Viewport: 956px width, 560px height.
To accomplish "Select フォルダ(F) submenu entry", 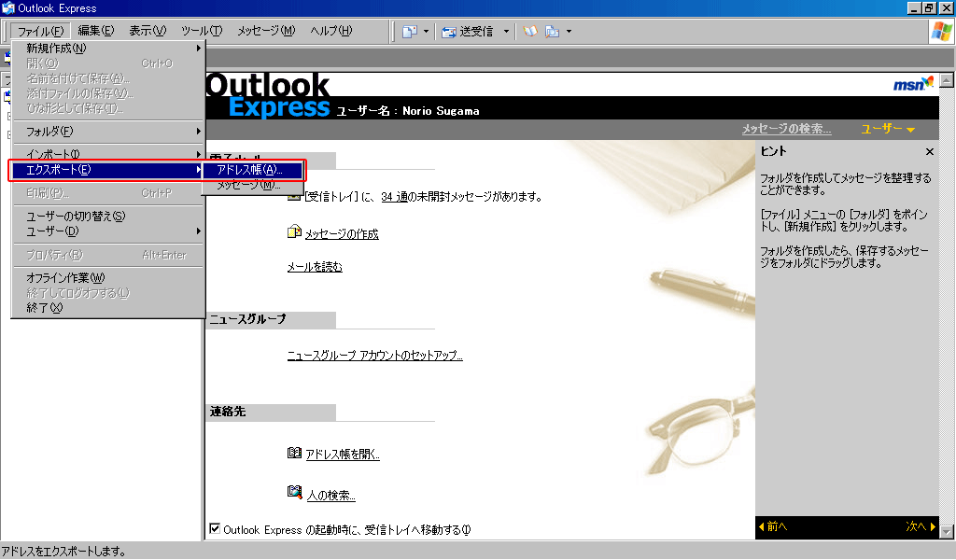I will [108, 131].
